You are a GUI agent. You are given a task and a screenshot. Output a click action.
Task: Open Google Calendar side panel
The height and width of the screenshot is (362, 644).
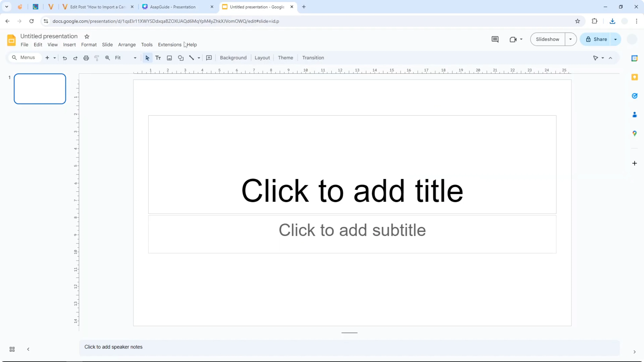click(x=635, y=58)
